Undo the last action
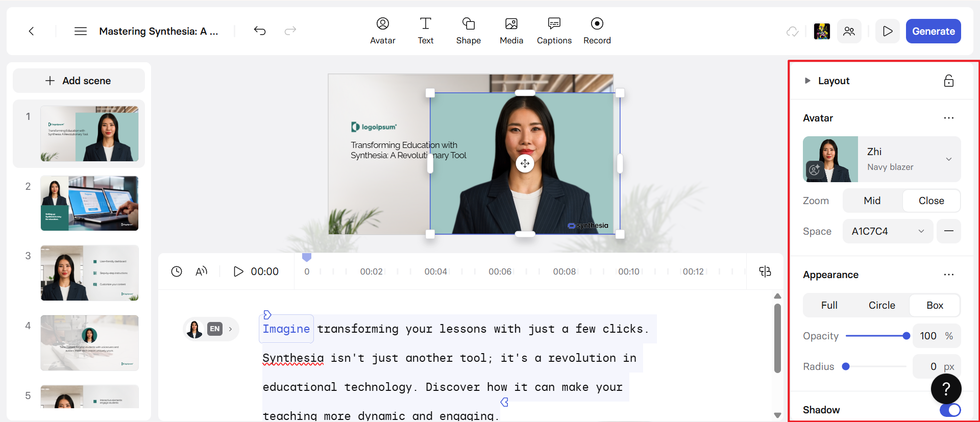 point(260,31)
